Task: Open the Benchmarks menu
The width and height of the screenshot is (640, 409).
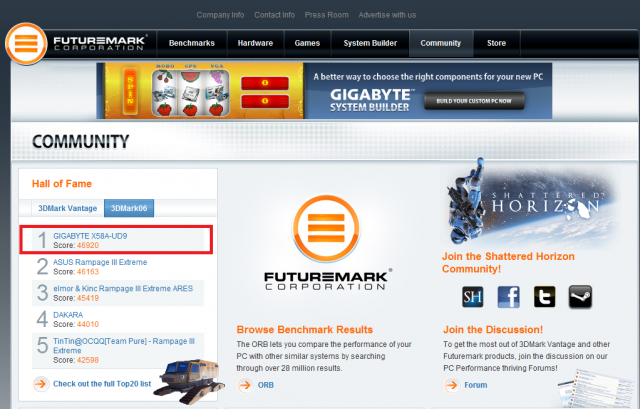Action: pyautogui.click(x=192, y=43)
